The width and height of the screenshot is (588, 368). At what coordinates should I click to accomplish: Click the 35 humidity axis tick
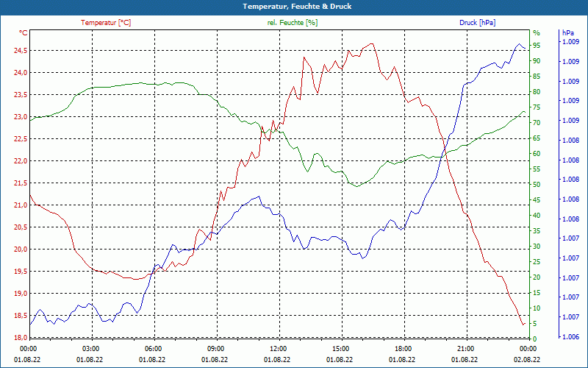(x=537, y=231)
